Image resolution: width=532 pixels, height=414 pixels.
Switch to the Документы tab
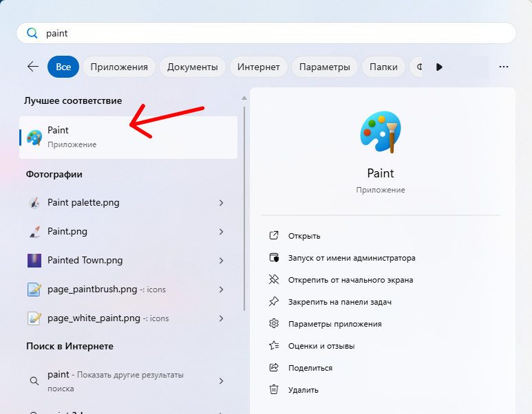point(193,67)
